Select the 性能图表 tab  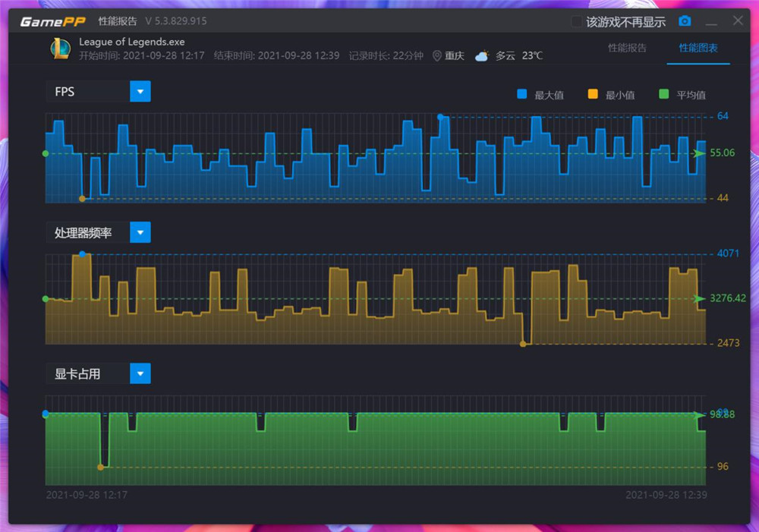(698, 49)
